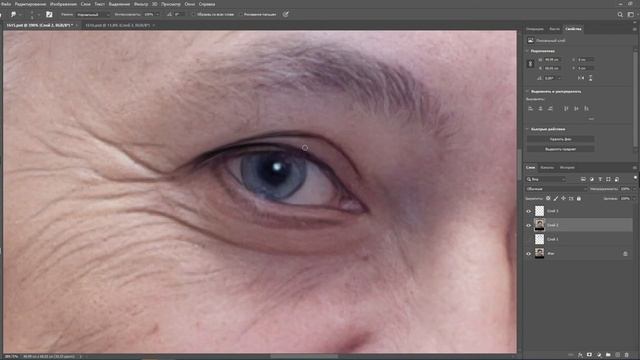Open the layer blend mode dropdown Обычные
This screenshot has width=640, height=360.
(556, 189)
